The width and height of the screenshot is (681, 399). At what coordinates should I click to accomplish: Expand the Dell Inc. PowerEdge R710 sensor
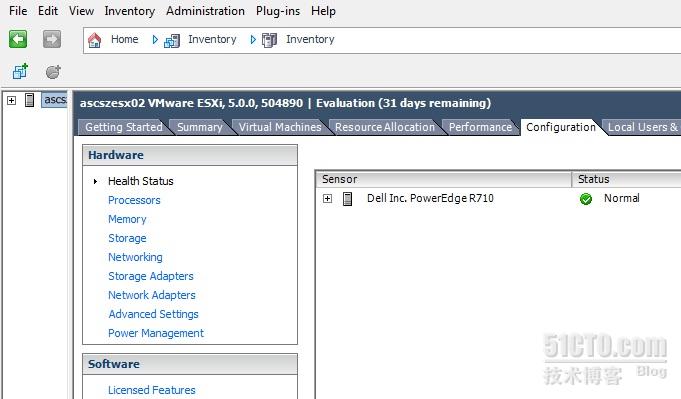tap(327, 199)
